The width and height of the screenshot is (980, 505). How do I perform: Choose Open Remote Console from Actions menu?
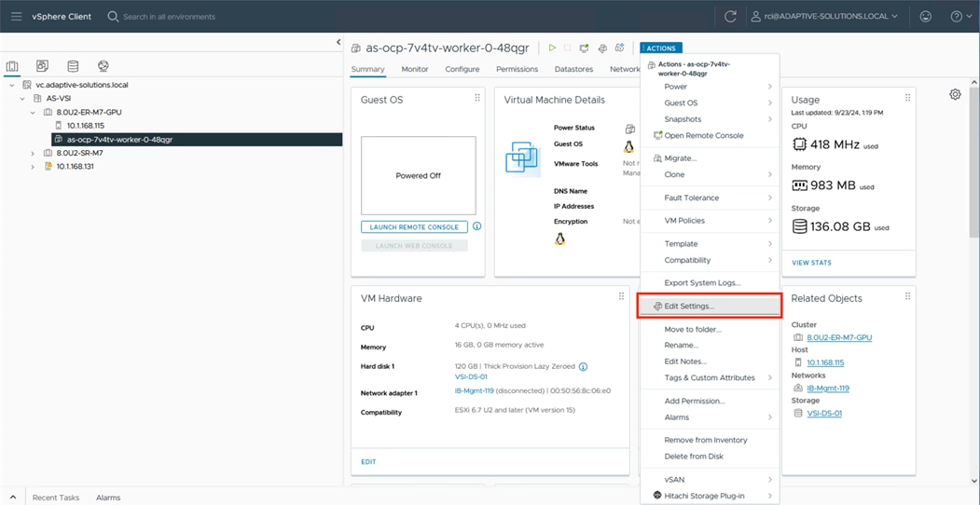[710, 135]
